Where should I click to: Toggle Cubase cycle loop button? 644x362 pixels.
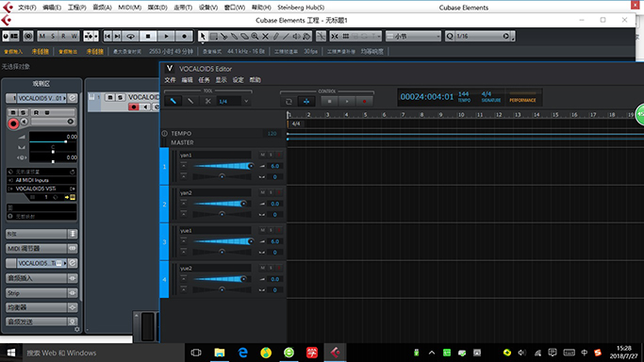(x=131, y=37)
